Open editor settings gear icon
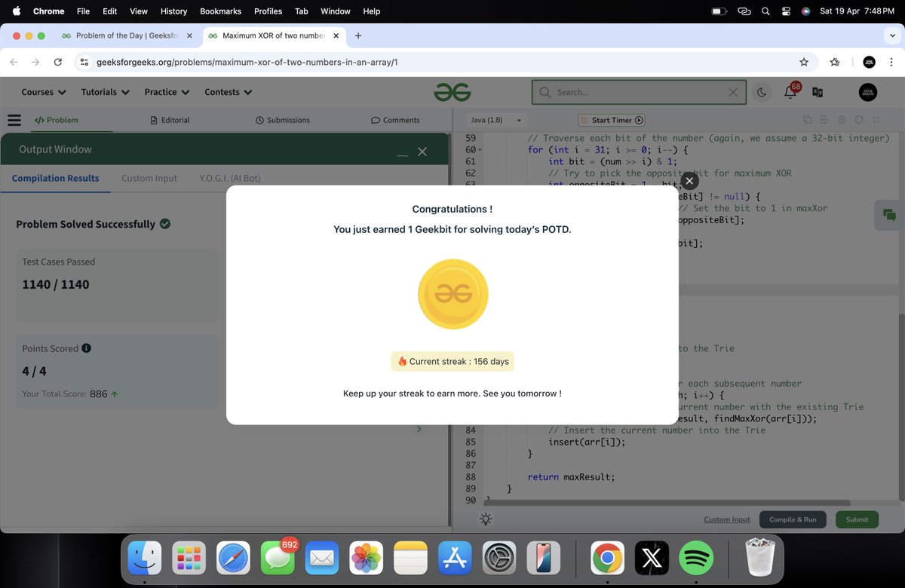This screenshot has height=588, width=905. tap(842, 120)
